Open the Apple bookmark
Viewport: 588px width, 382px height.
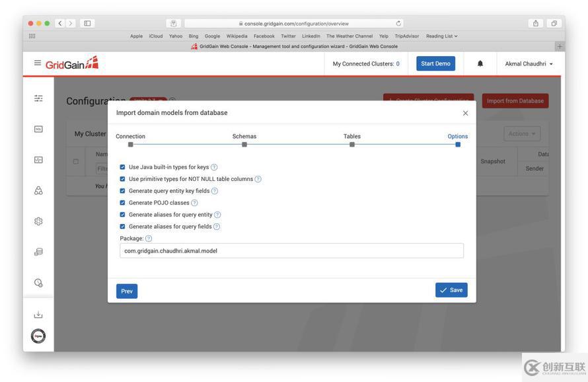point(137,36)
